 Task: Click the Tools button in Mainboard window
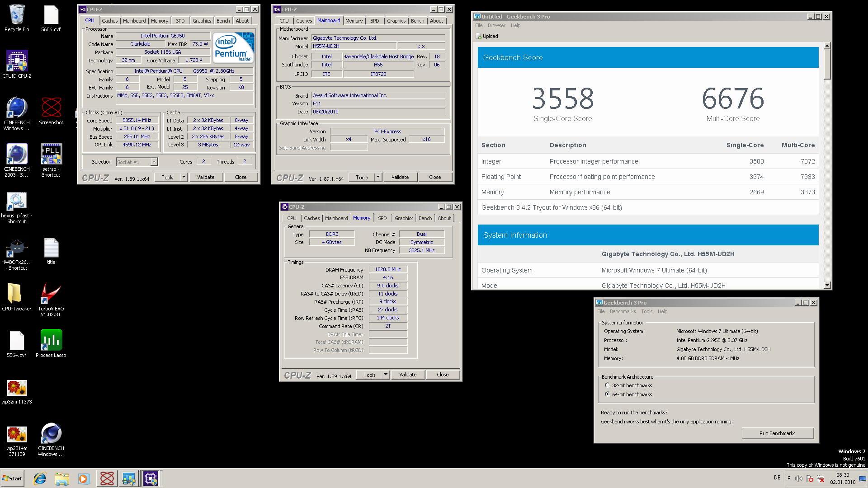tap(362, 177)
